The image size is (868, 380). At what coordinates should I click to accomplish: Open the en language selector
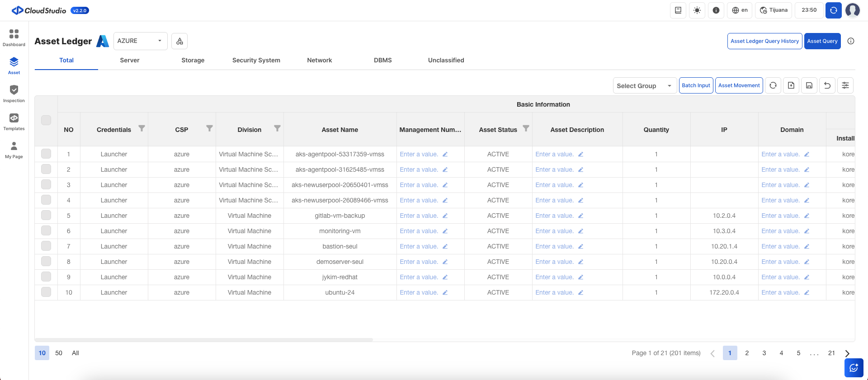click(x=740, y=10)
